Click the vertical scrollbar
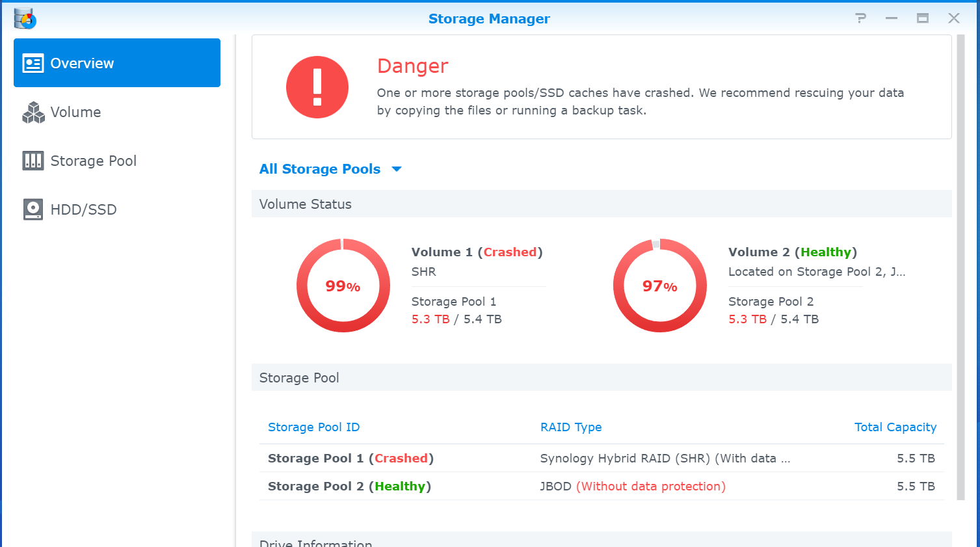Image resolution: width=980 pixels, height=547 pixels. (960, 260)
